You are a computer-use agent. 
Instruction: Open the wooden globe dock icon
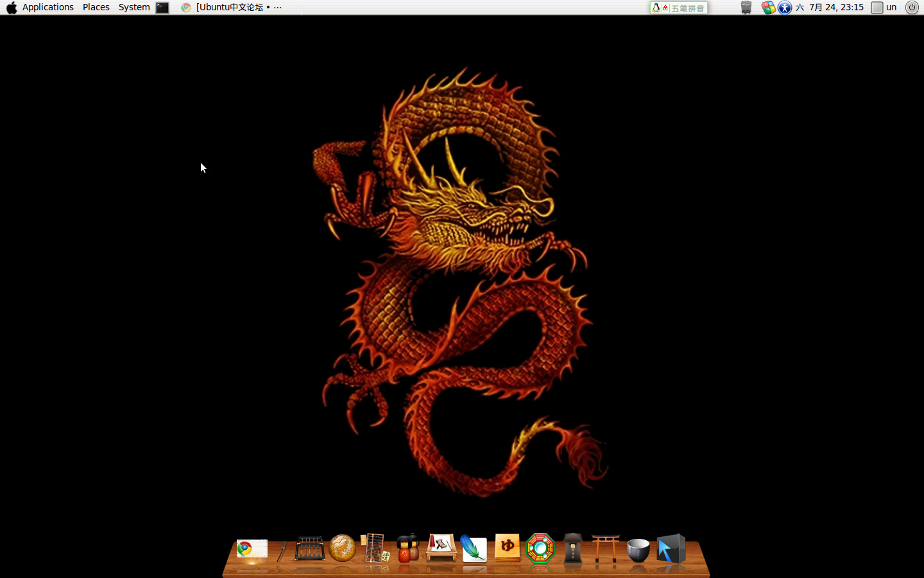[343, 548]
